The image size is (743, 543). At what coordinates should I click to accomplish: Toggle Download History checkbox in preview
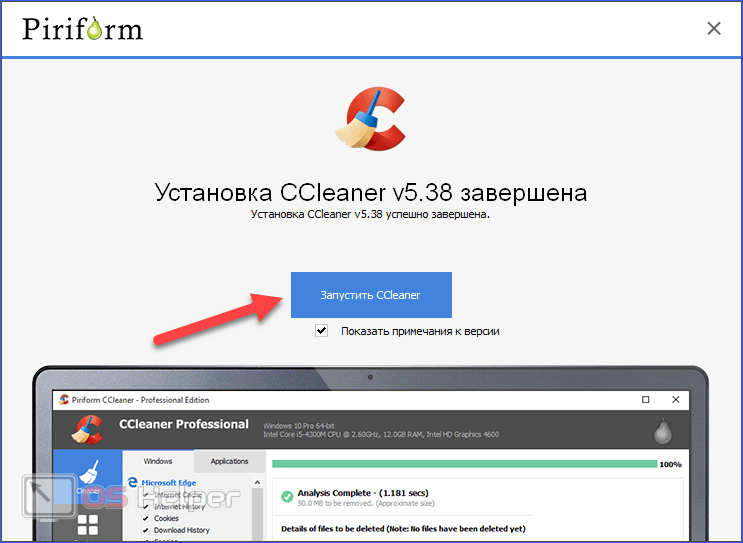(x=145, y=530)
